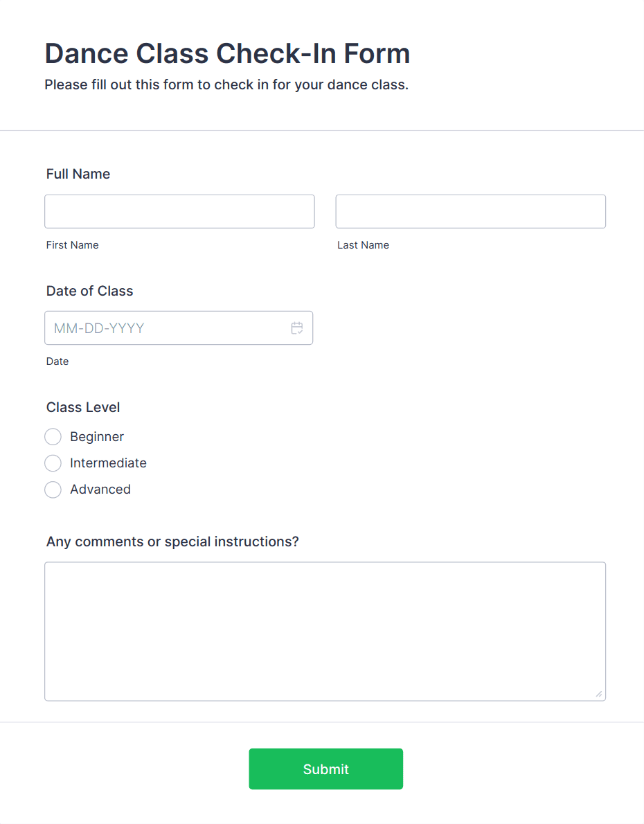Click the Beginner option label text
The image size is (644, 824).
96,436
